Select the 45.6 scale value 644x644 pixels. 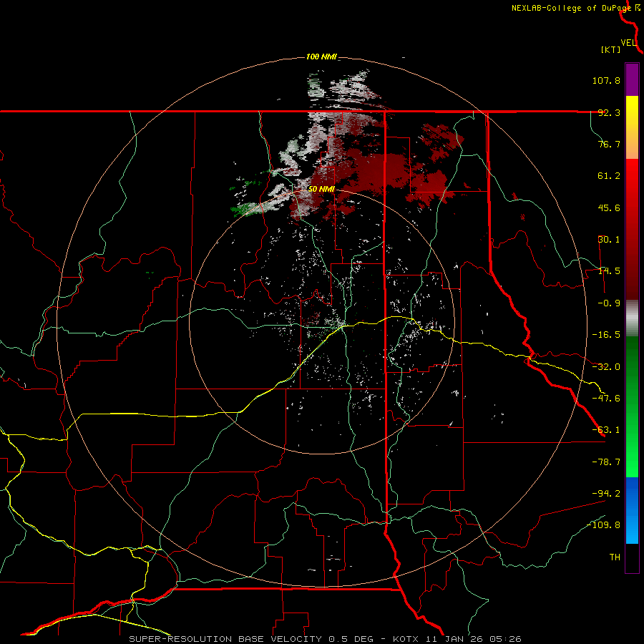click(x=609, y=208)
